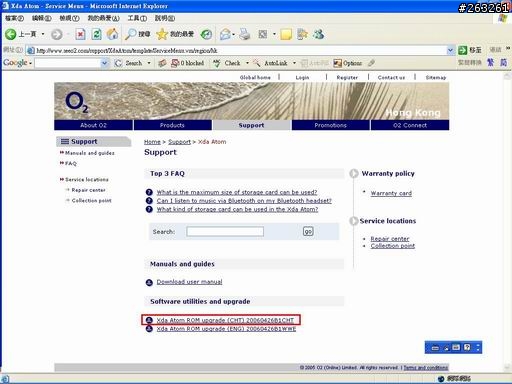Image resolution: width=512 pixels, height=384 pixels.
Task: Click Contact us top link
Action: click(x=391, y=77)
